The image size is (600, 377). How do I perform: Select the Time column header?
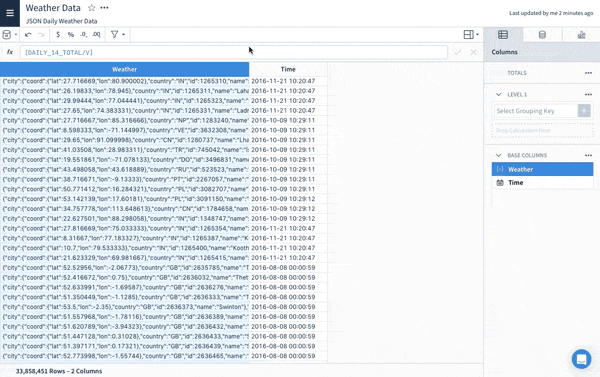288,69
